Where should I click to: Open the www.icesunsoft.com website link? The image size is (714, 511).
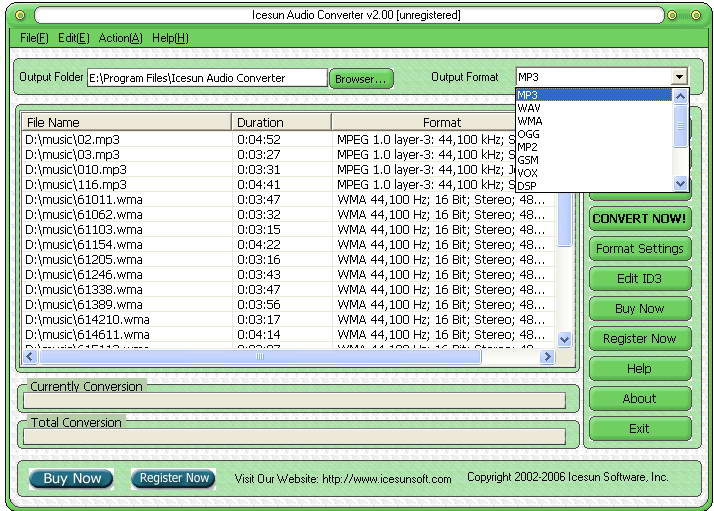[387, 479]
